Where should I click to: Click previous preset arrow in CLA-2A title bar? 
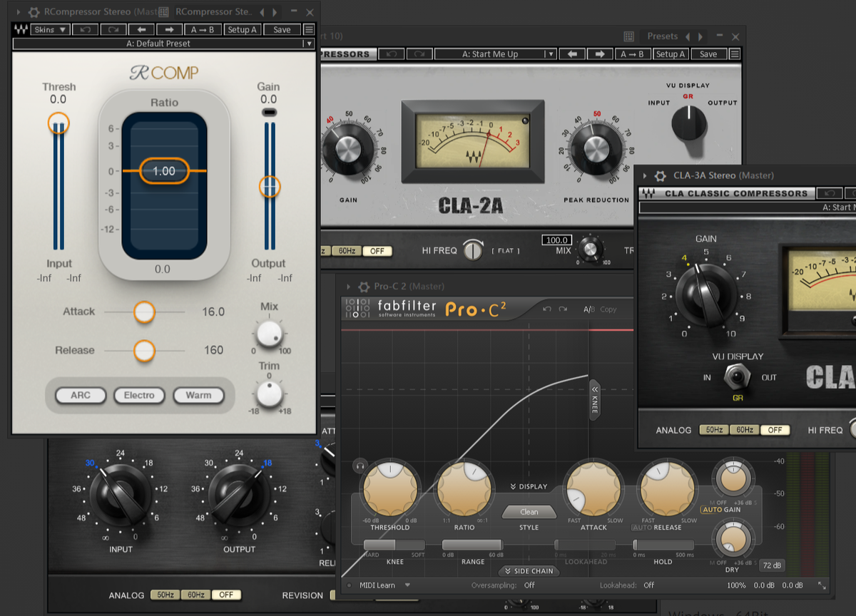pos(688,36)
